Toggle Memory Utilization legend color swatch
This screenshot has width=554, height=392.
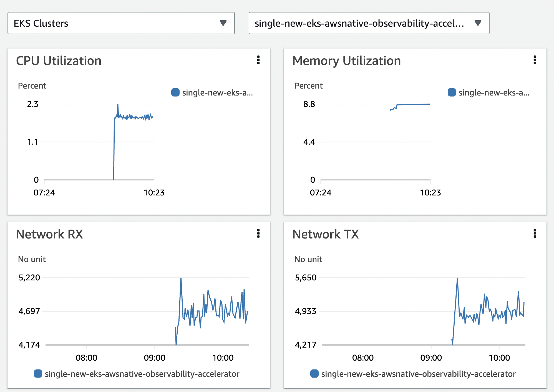pos(452,92)
